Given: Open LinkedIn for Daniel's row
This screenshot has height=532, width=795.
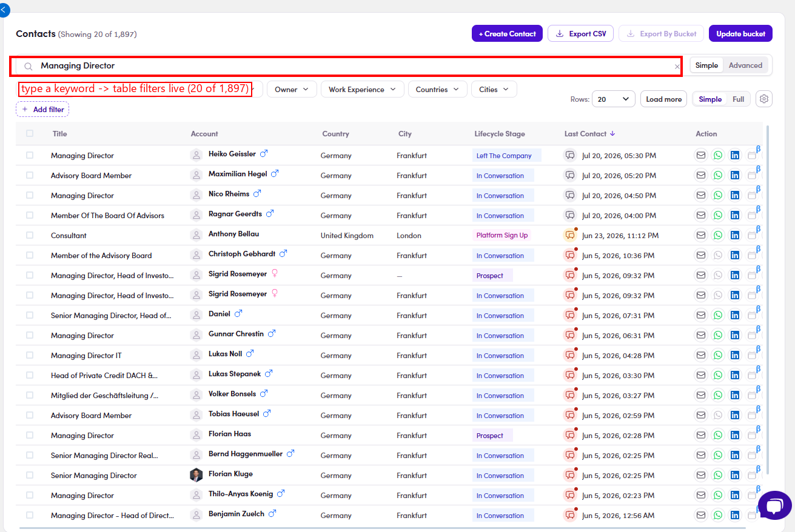Looking at the screenshot, I should (x=735, y=315).
